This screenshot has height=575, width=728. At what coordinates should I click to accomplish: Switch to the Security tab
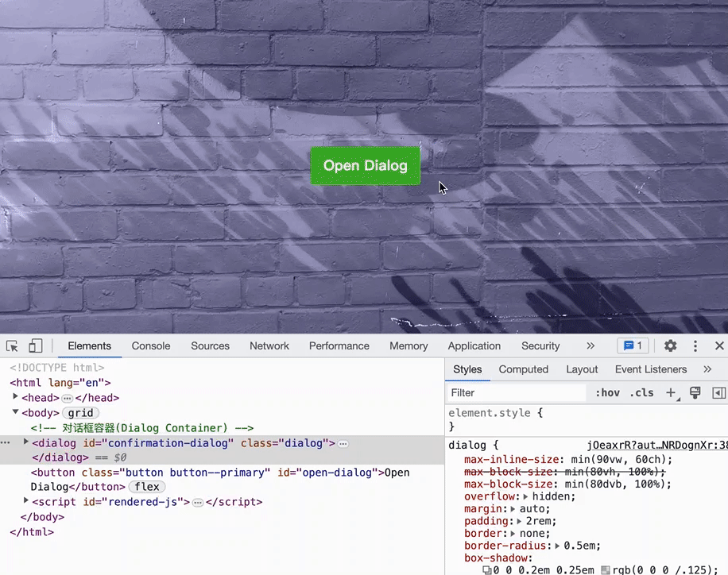point(540,345)
